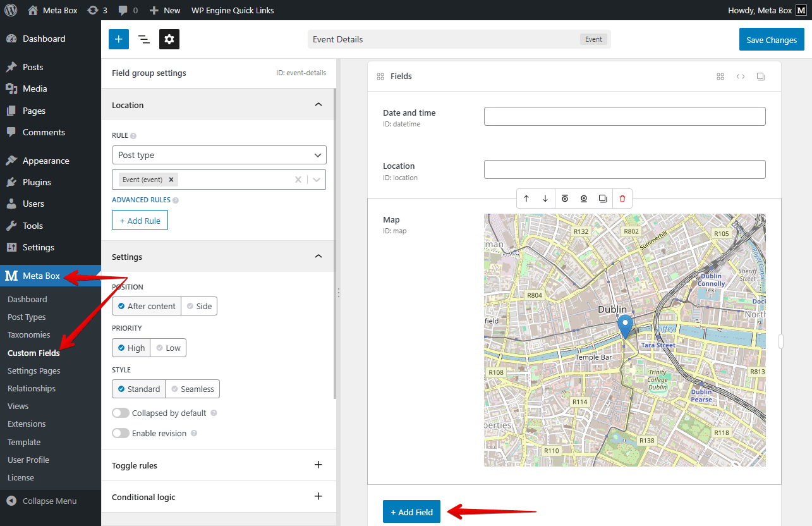Viewport: 812px width, 526px height.
Task: Enable the Side position option
Action: click(199, 306)
